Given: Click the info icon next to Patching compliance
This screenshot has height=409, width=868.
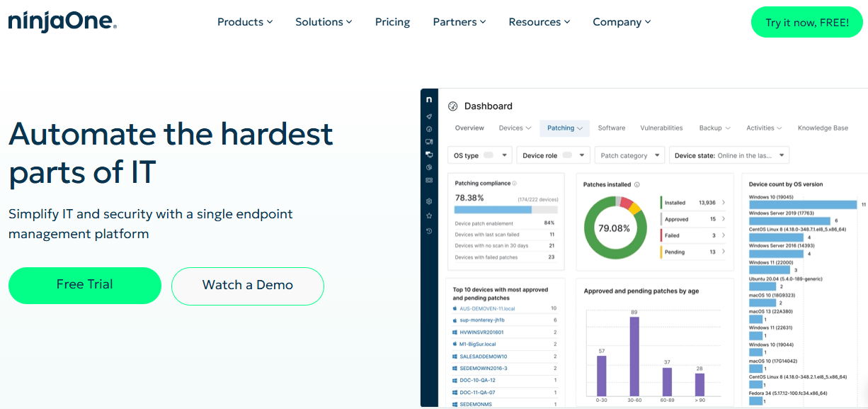Looking at the screenshot, I should pyautogui.click(x=514, y=184).
